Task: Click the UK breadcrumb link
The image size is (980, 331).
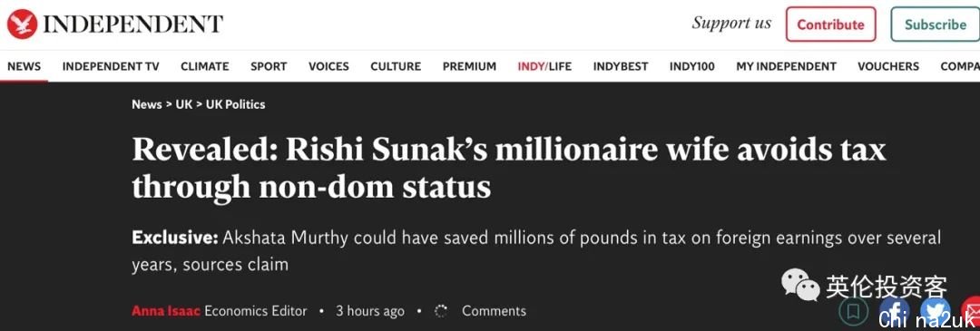Action: 183,104
